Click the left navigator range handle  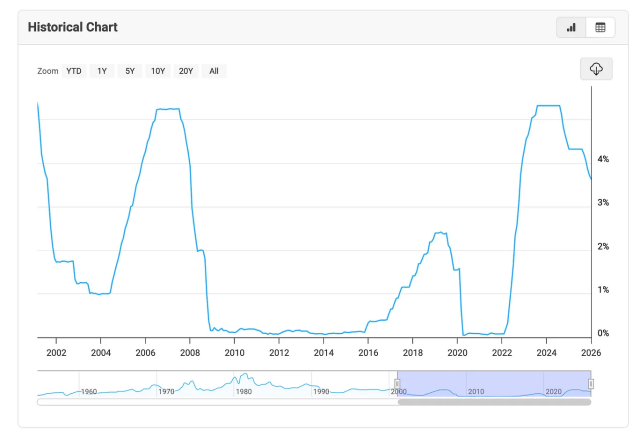click(397, 383)
